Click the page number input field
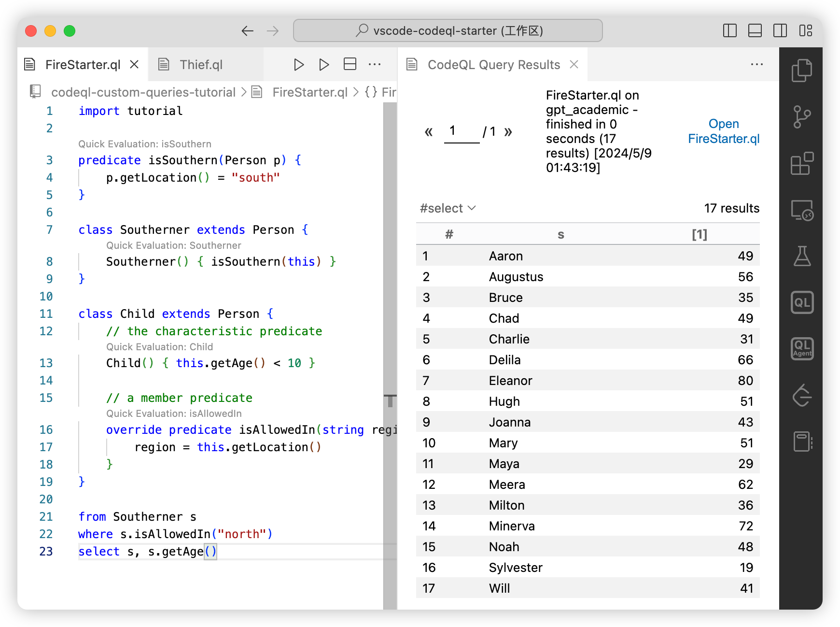Screen dimensions: 840x627 coord(462,131)
